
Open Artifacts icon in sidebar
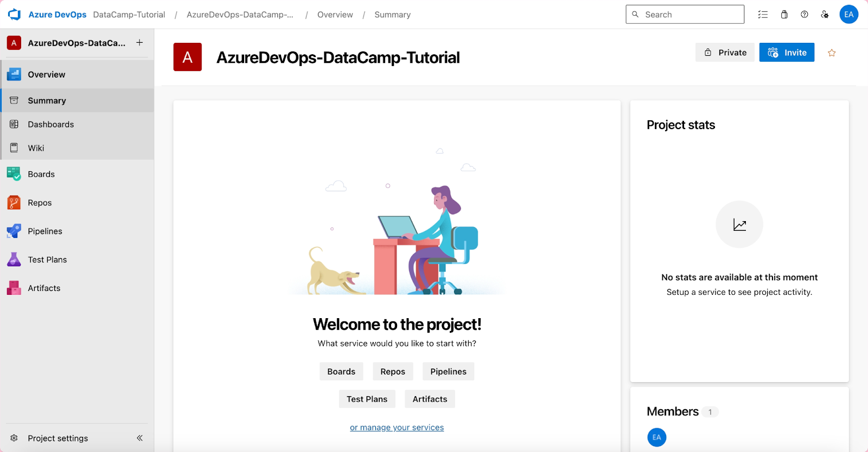14,288
